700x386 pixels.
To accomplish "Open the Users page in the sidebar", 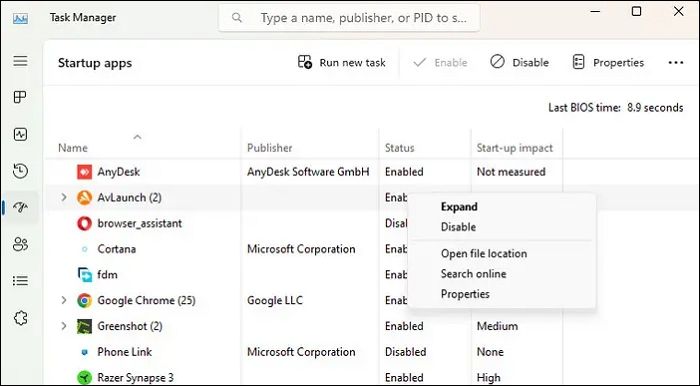I will 21,244.
